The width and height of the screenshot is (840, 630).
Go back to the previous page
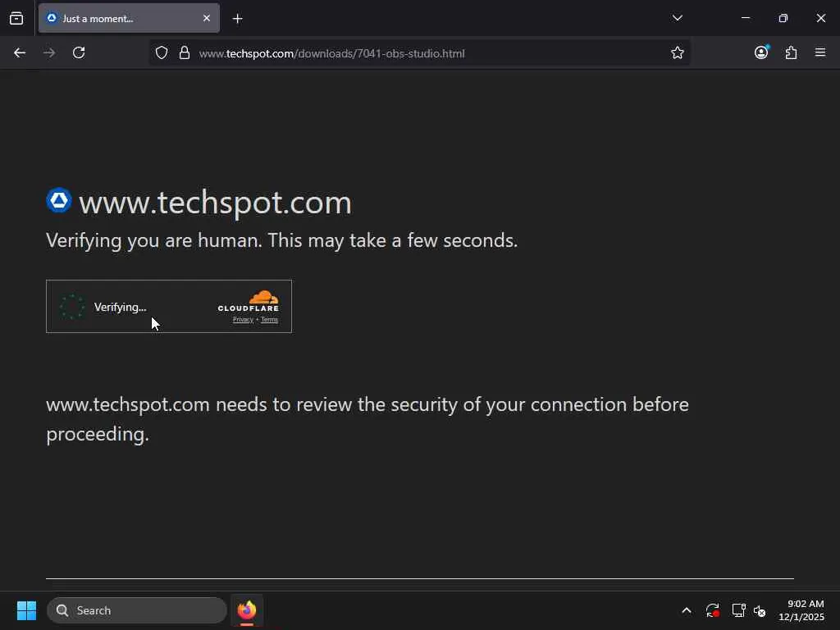click(x=20, y=52)
